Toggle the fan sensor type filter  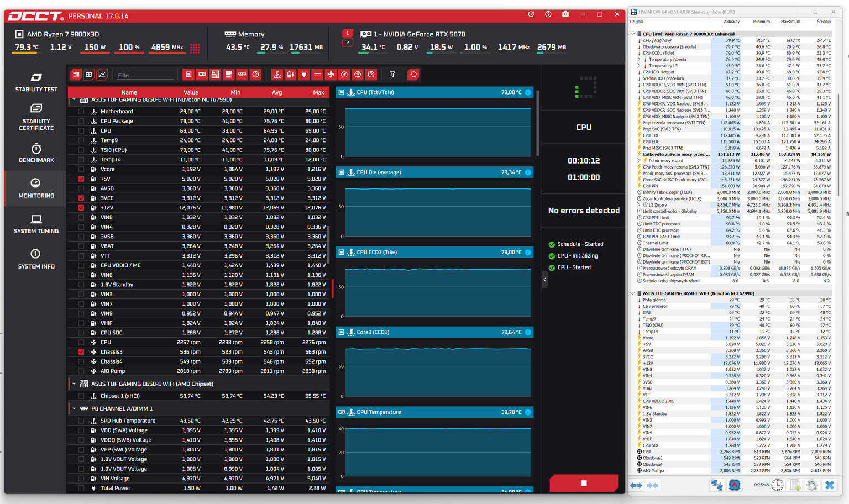[x=331, y=75]
